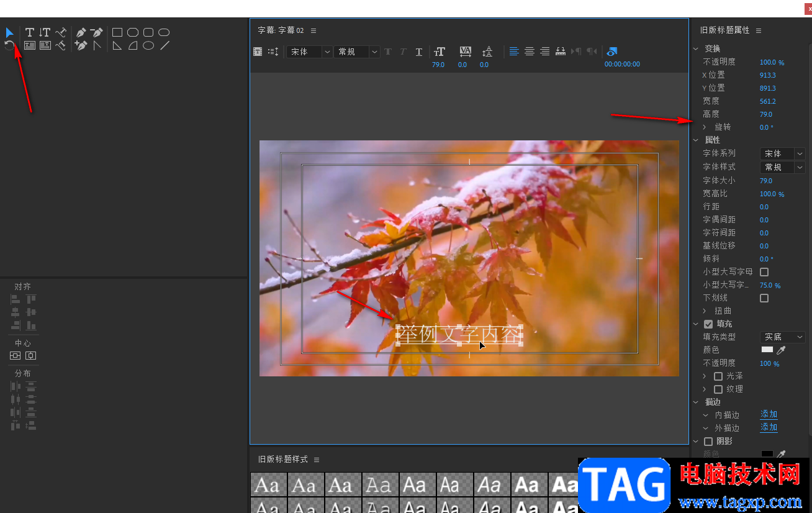Open the toolbar font family dropdown 宋体
Image resolution: width=812 pixels, height=513 pixels.
click(x=309, y=52)
